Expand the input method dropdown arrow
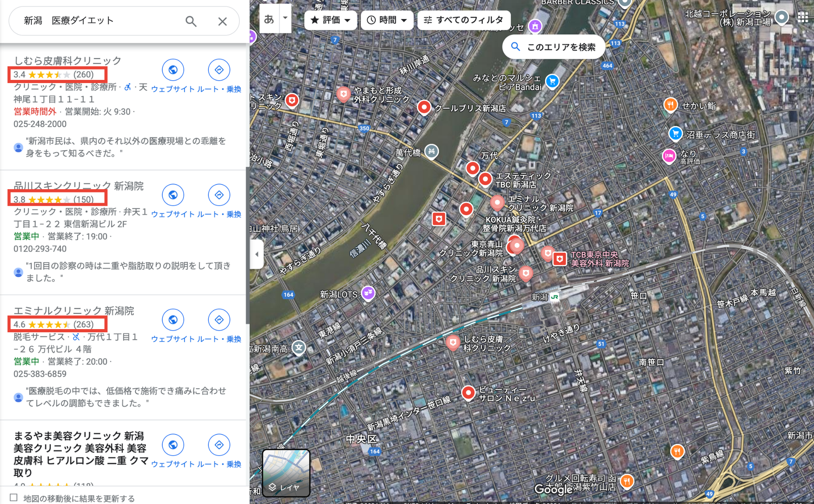Image resolution: width=814 pixels, height=504 pixels. click(x=285, y=19)
